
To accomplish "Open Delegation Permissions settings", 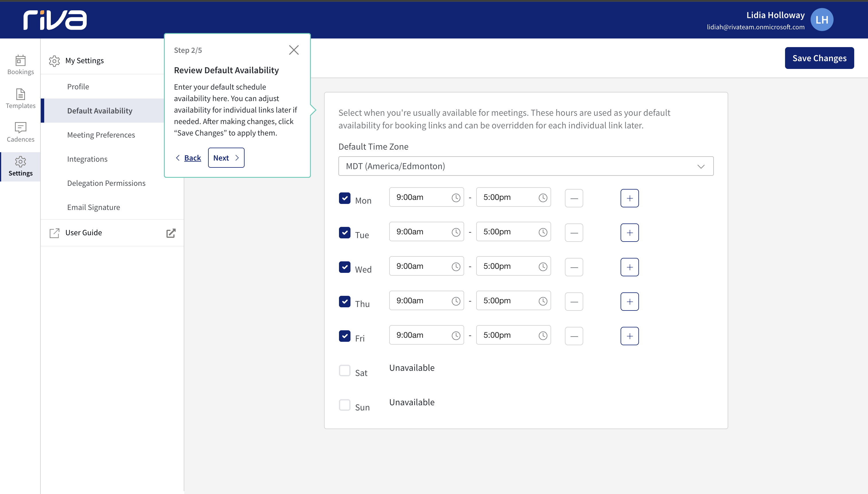I will (106, 183).
